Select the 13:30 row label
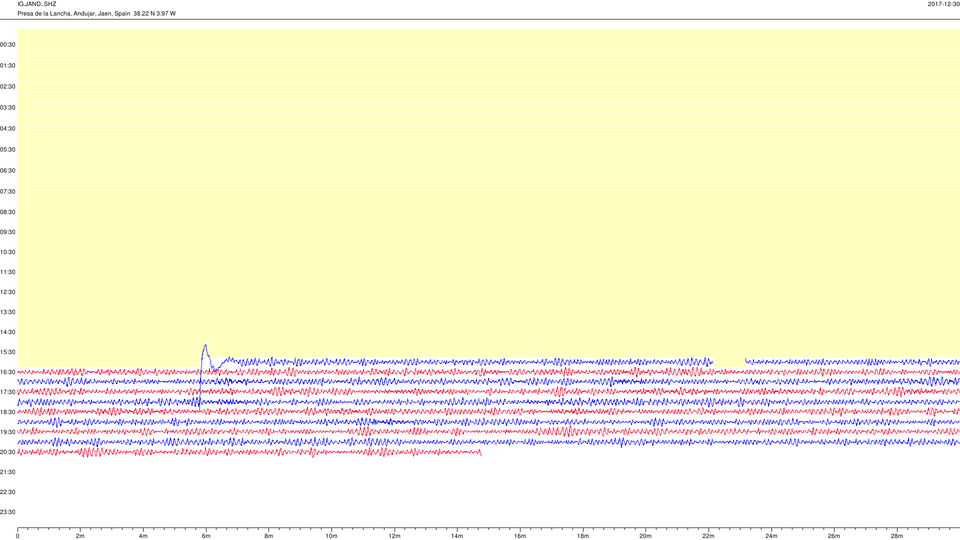 (x=8, y=312)
